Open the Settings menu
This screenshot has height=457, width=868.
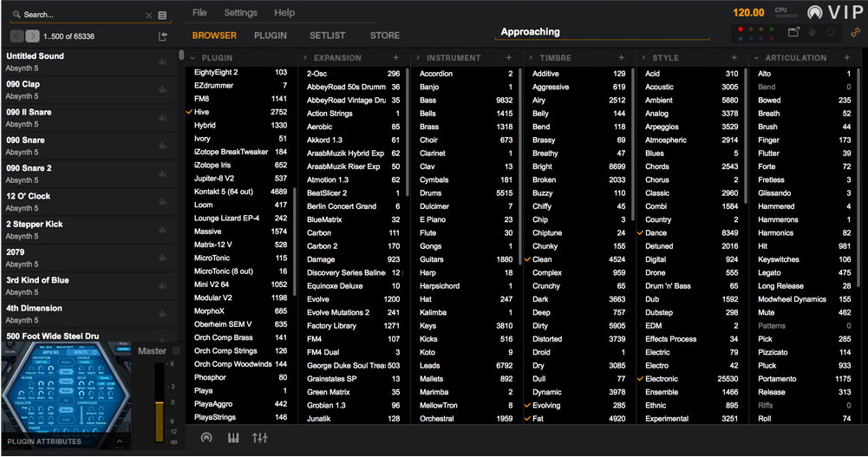tap(240, 13)
